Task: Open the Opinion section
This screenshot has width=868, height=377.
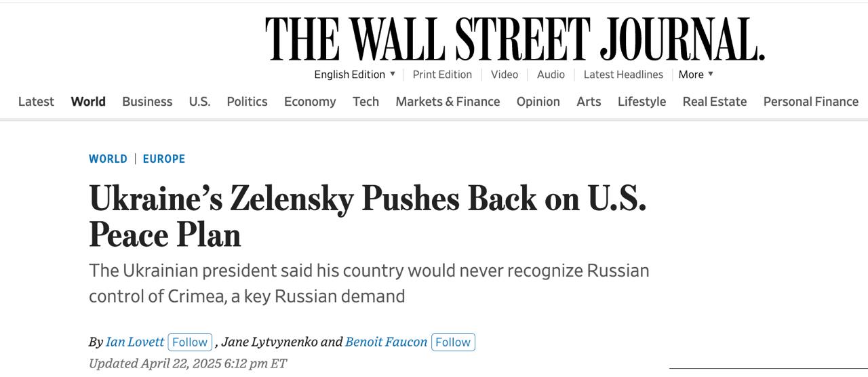Action: point(538,102)
